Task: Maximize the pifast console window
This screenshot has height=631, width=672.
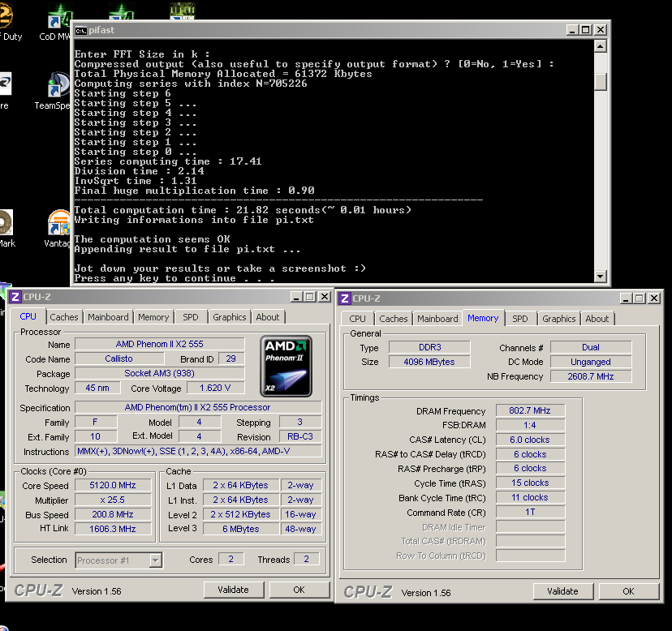Action: tap(586, 30)
